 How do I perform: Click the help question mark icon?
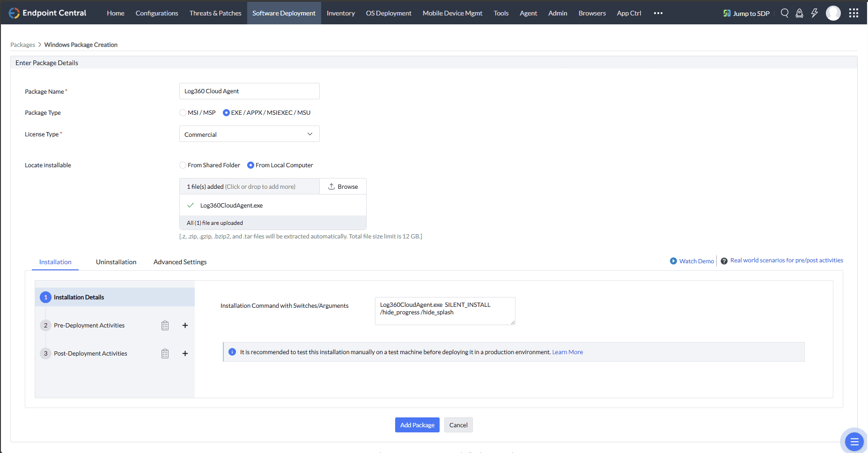click(724, 261)
